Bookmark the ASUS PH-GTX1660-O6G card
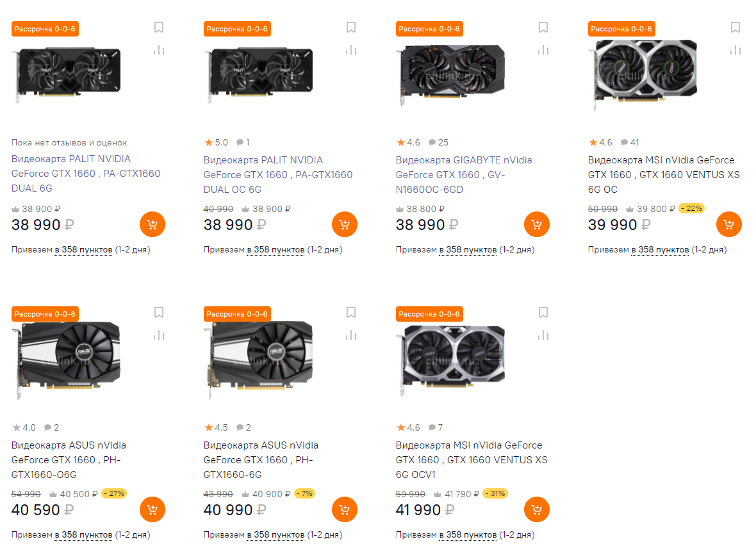Image resolution: width=756 pixels, height=553 pixels. click(x=159, y=313)
